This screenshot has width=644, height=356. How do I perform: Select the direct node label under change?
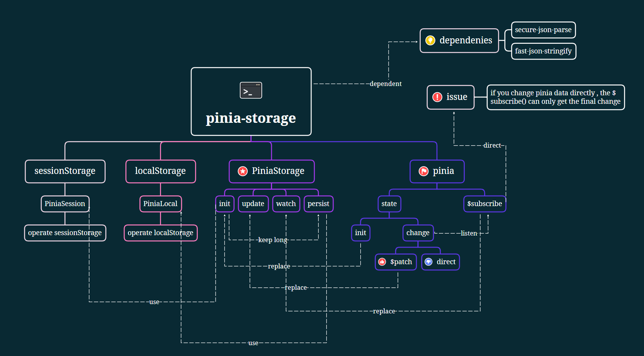446,262
